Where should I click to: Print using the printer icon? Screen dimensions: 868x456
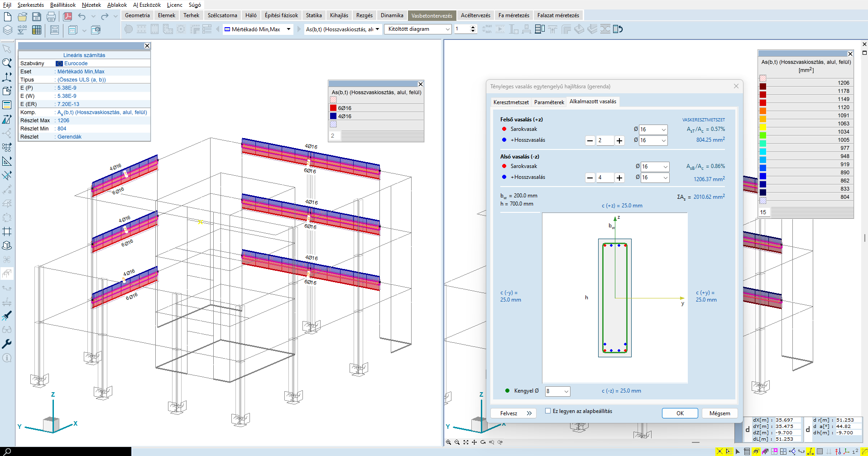[51, 17]
